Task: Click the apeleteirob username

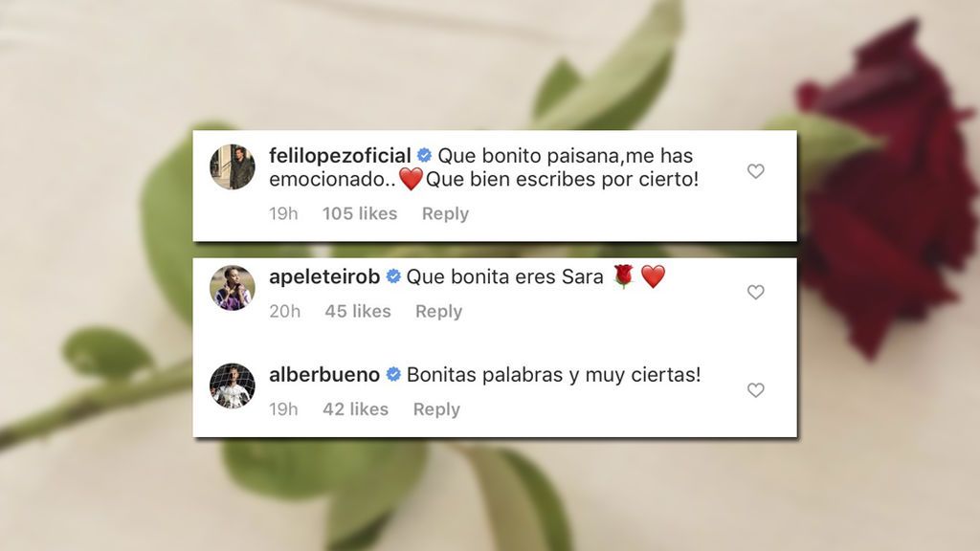Action: tap(324, 276)
